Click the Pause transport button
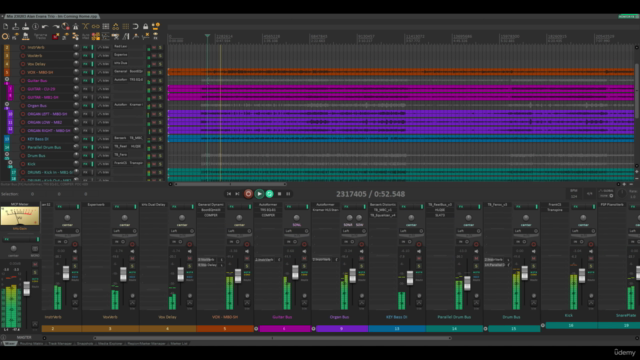This screenshot has height=360, width=640. pos(288,194)
